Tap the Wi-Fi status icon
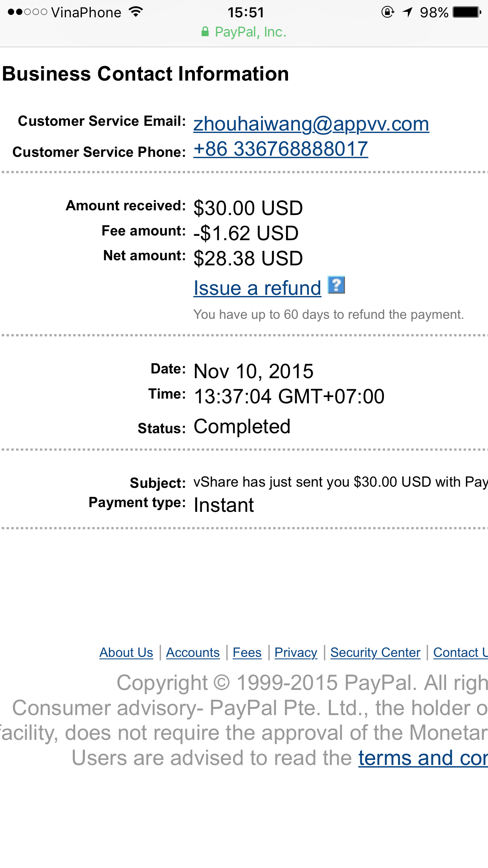Viewport: 488px width, 868px height. point(136,12)
